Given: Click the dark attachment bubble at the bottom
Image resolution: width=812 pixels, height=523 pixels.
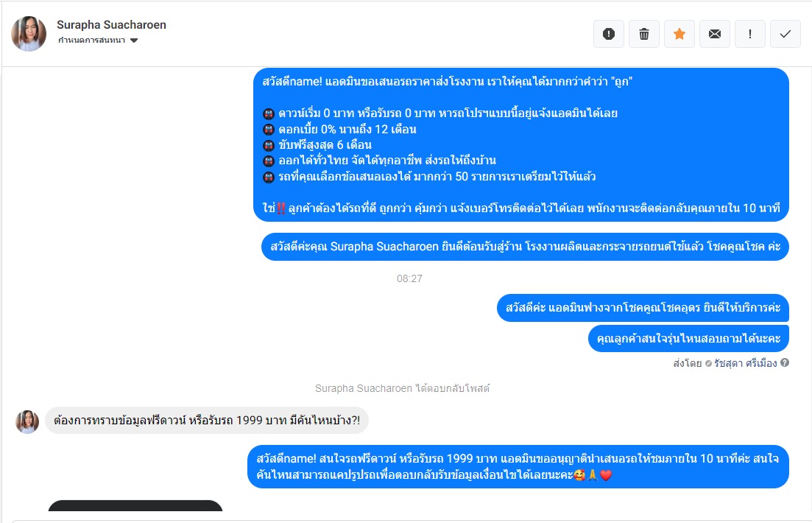Looking at the screenshot, I should coord(135,505).
